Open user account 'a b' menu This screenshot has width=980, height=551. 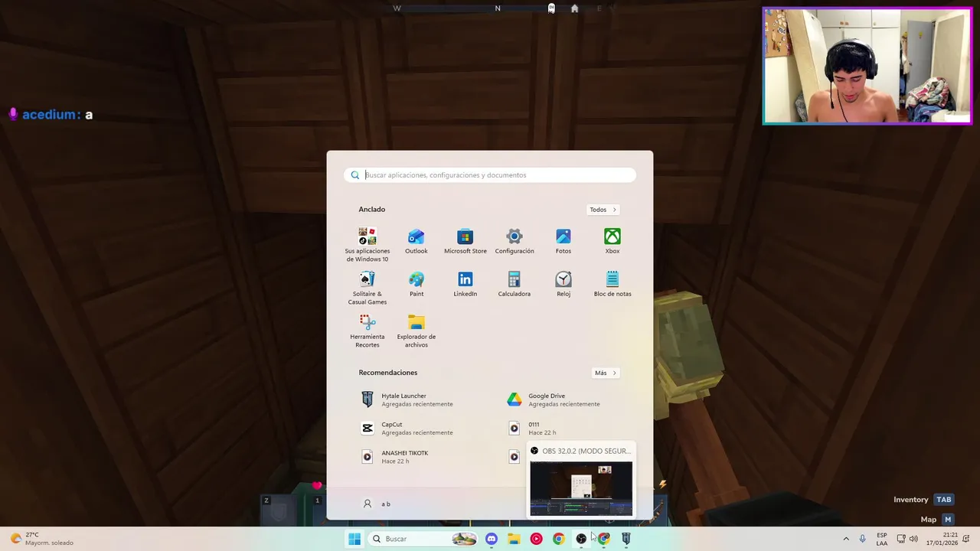point(377,504)
